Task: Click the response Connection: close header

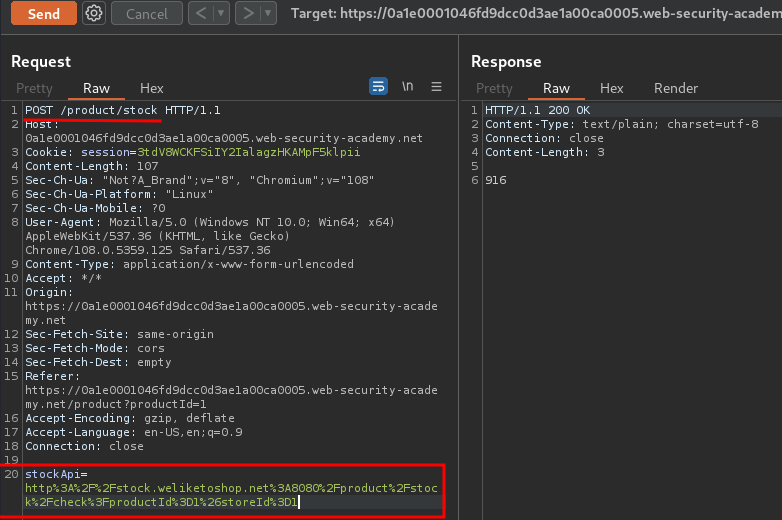Action: (544, 138)
